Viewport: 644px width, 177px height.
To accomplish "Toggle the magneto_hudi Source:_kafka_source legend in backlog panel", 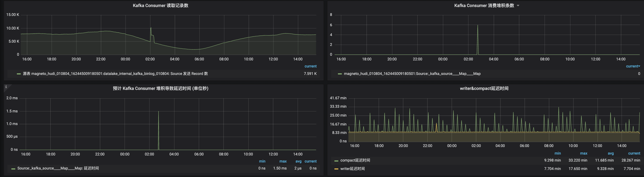I will pos(412,74).
